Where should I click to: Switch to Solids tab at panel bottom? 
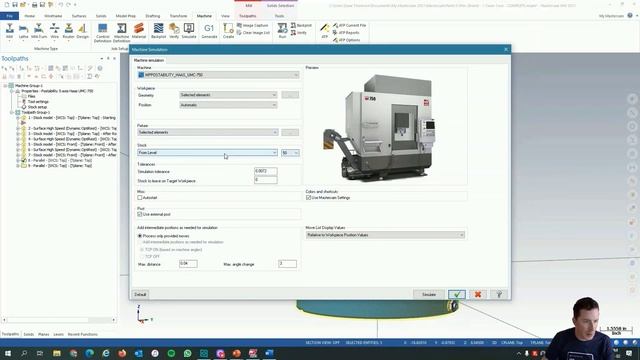pyautogui.click(x=29, y=334)
